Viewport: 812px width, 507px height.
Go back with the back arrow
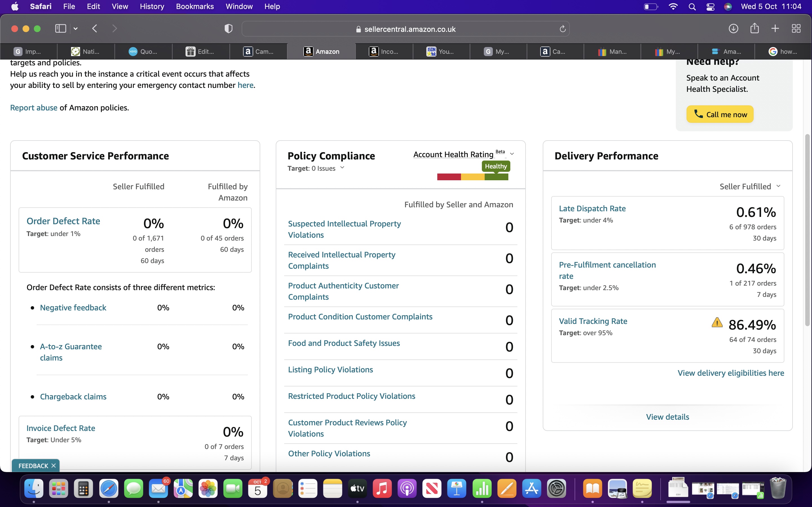tap(95, 28)
